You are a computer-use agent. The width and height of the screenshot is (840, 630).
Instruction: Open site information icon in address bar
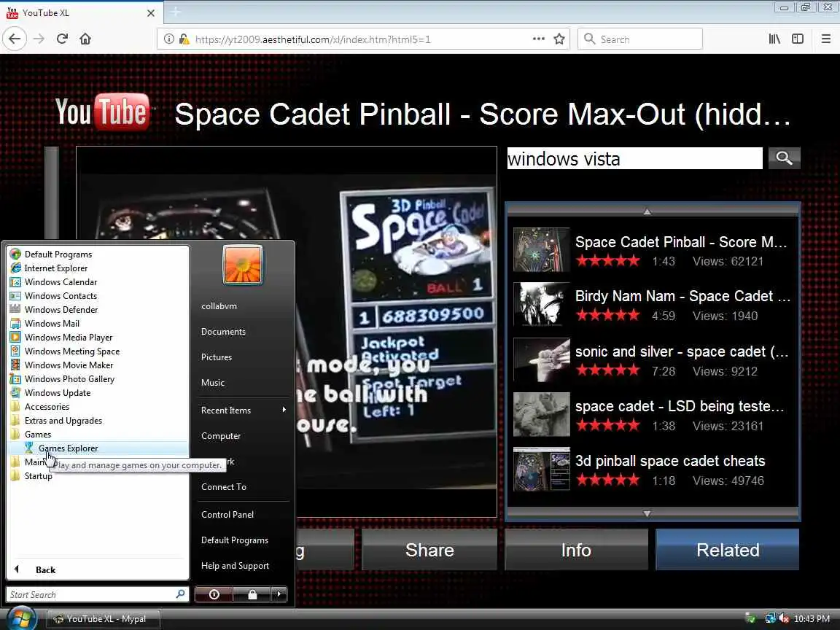[x=168, y=39]
